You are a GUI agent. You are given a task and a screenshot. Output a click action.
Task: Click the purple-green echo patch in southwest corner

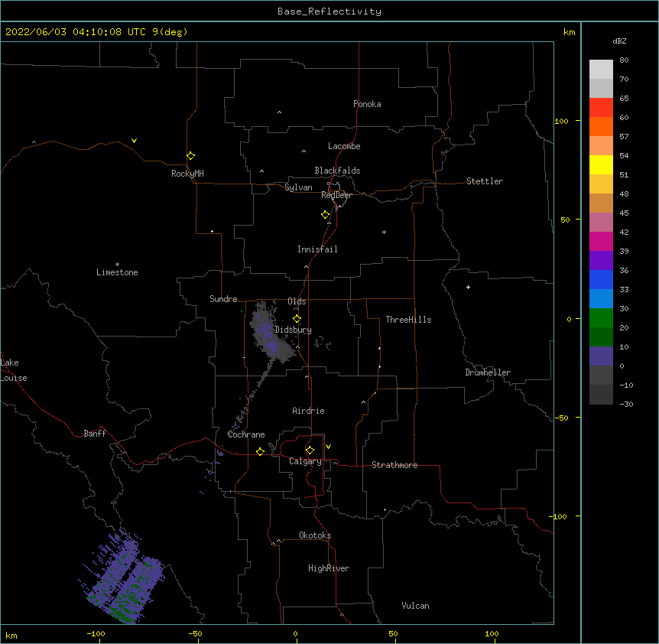[122, 578]
